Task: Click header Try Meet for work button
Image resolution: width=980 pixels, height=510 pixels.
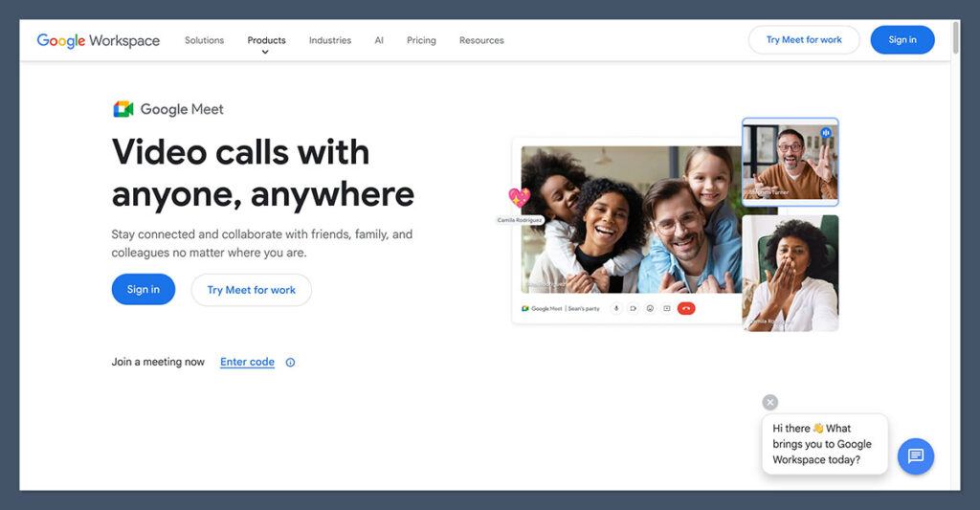Action: [804, 40]
